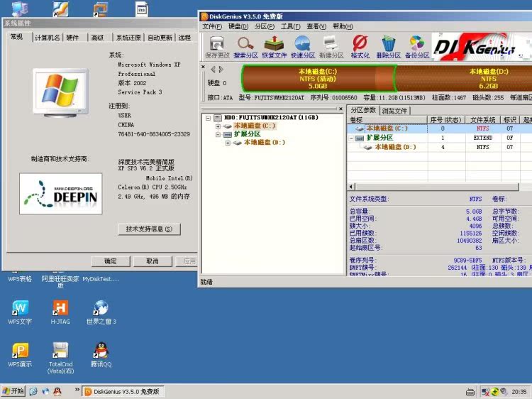Select 阿里旺旺卖家版 desktop shortcut label
The image size is (532, 399).
click(60, 282)
